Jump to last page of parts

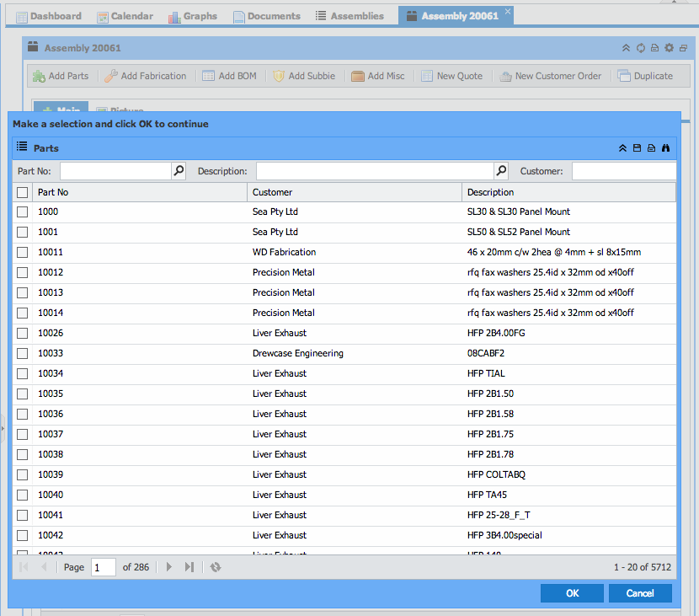click(189, 567)
